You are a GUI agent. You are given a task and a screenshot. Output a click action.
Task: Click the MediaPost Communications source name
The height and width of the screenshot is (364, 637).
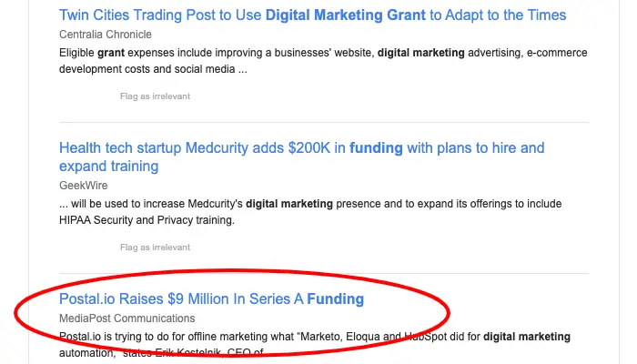point(126,318)
